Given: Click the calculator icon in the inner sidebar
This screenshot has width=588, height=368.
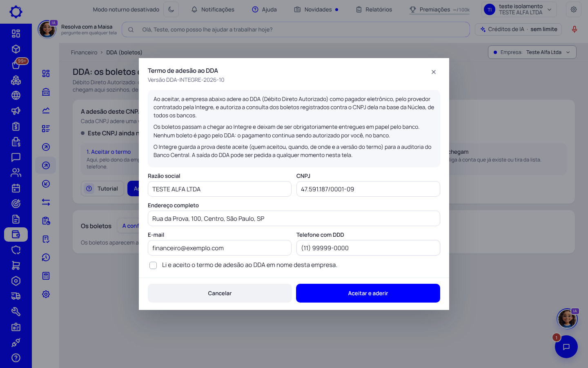Looking at the screenshot, I should (46, 276).
